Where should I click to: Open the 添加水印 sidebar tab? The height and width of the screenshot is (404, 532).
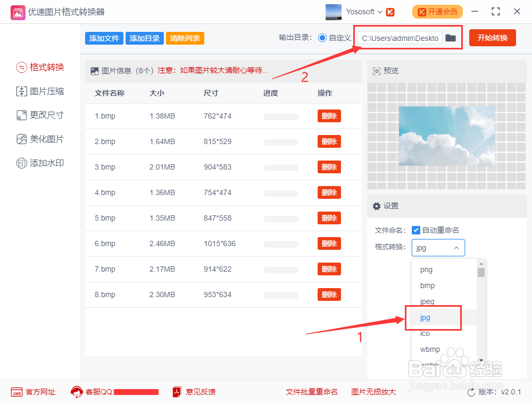(40, 163)
